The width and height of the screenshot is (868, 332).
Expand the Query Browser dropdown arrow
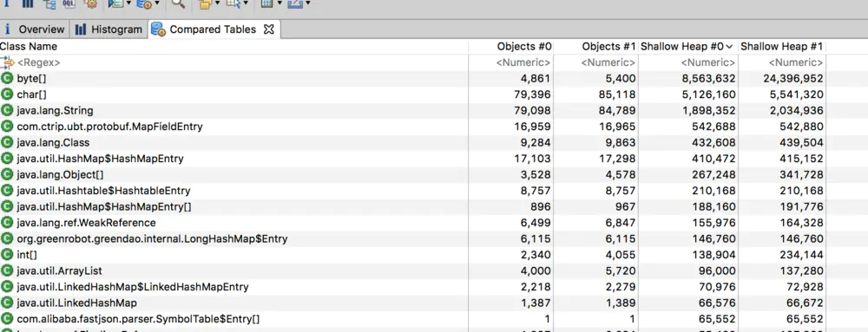[x=156, y=3]
